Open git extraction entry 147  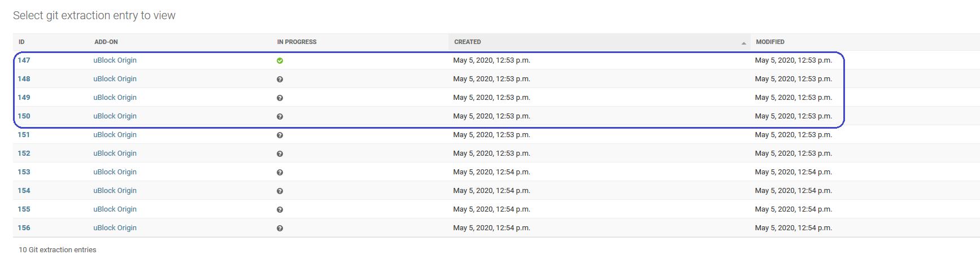(x=24, y=60)
